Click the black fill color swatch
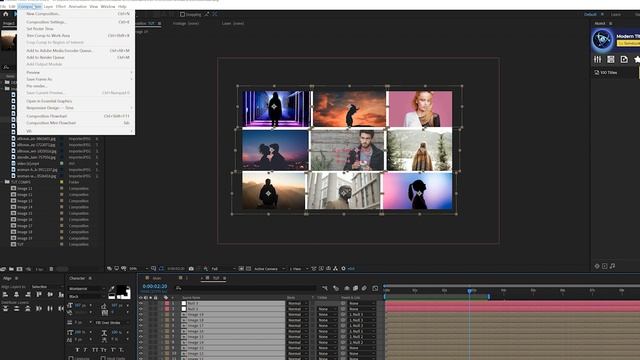Viewport: 640px width, 360px height. click(122, 291)
